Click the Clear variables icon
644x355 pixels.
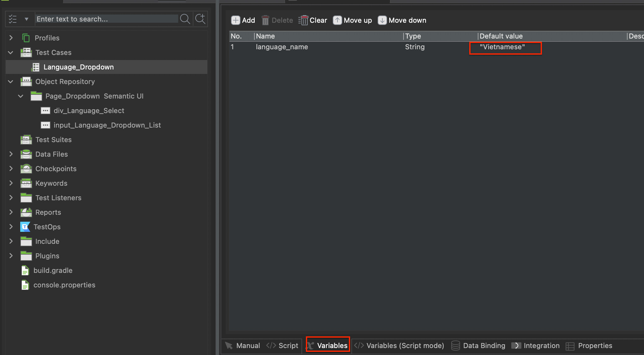[x=303, y=20]
